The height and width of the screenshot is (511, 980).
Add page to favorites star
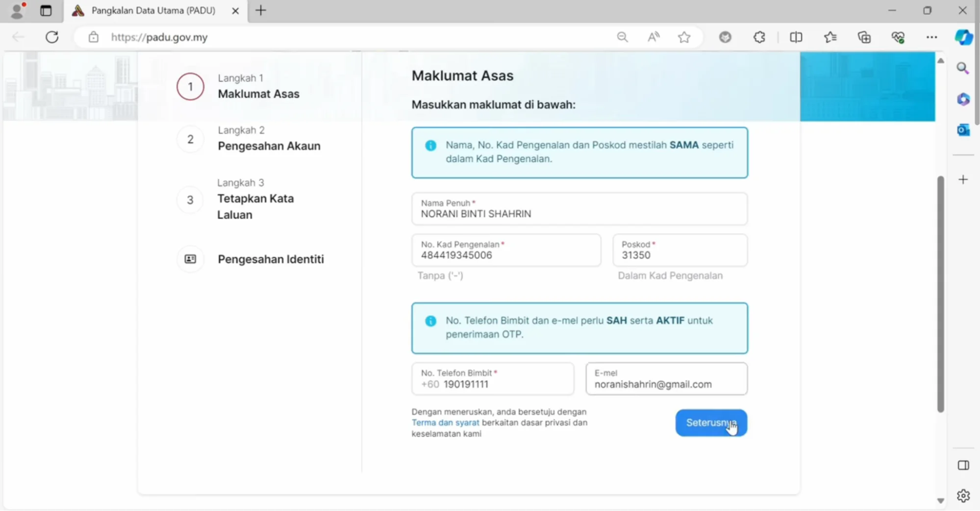coord(684,37)
